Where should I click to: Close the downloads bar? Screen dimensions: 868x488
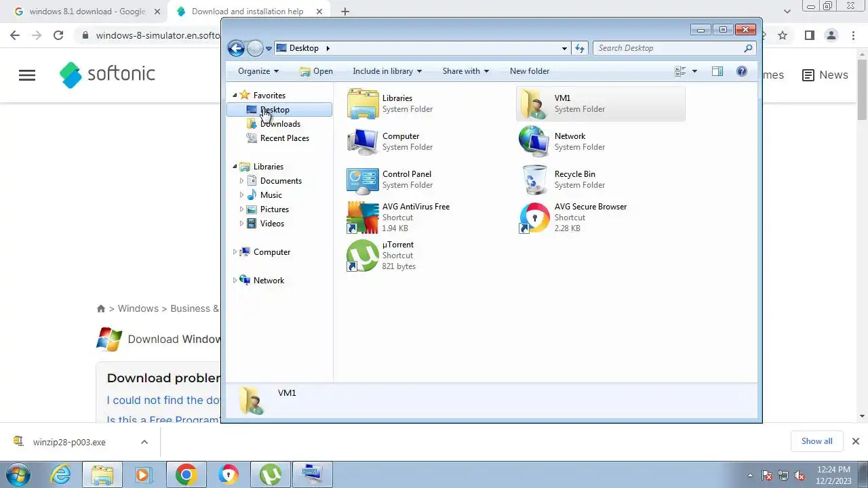(x=855, y=441)
